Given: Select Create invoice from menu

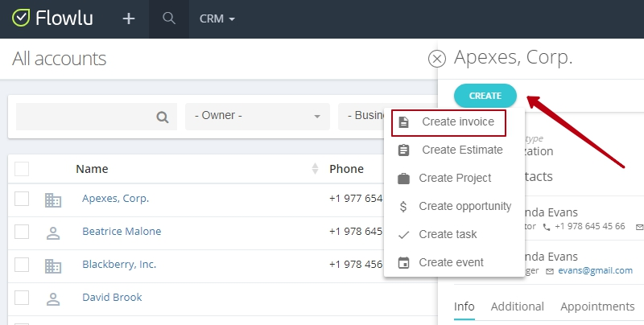Looking at the screenshot, I should point(448,123).
